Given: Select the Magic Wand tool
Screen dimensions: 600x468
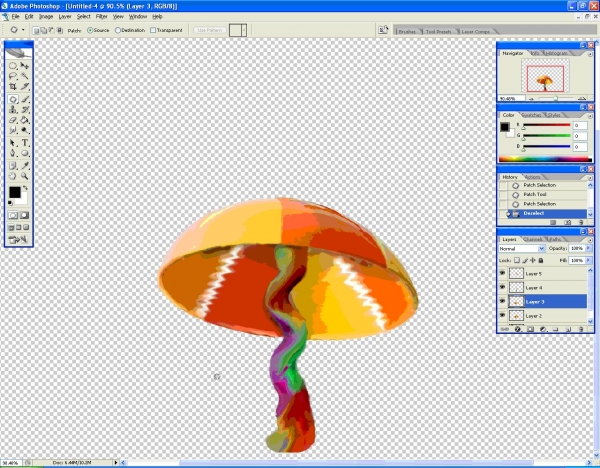Looking at the screenshot, I should (x=24, y=76).
